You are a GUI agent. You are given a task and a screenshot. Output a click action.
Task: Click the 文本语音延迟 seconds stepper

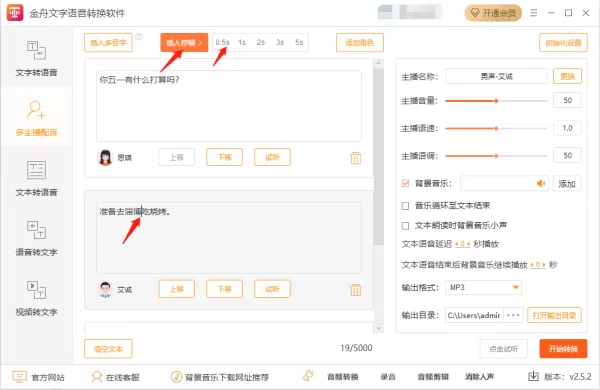tap(463, 244)
